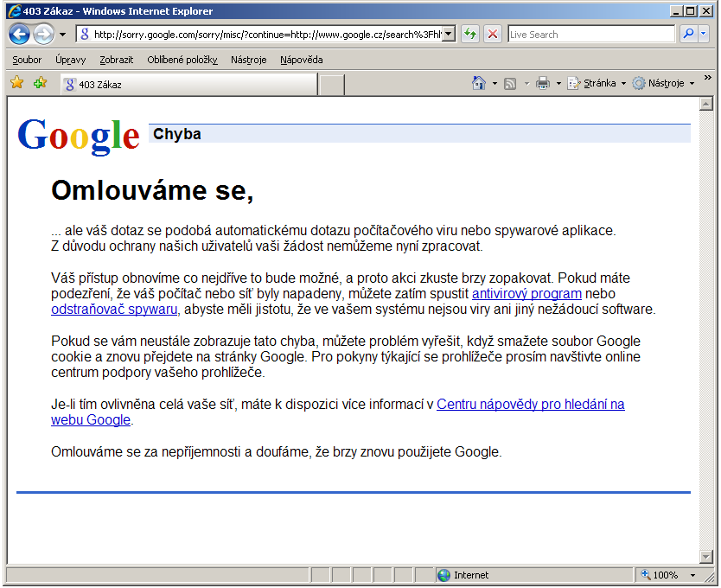Click the red Stop loading icon

click(493, 34)
